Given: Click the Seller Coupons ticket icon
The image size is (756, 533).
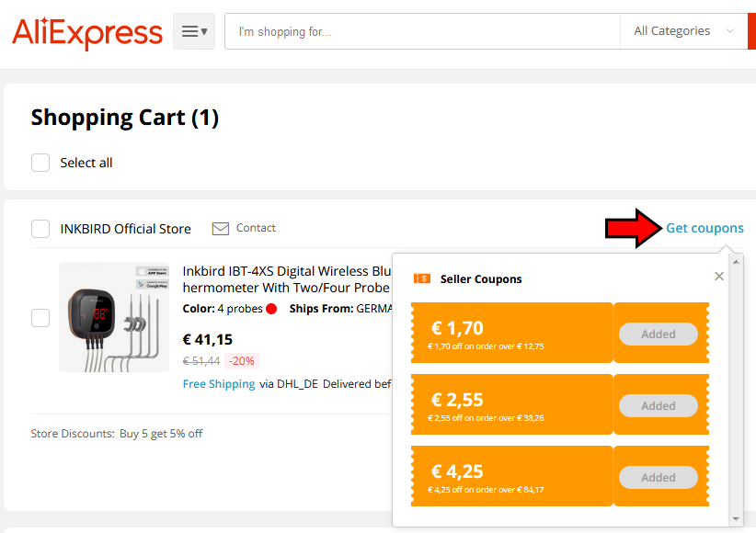Looking at the screenshot, I should point(422,278).
